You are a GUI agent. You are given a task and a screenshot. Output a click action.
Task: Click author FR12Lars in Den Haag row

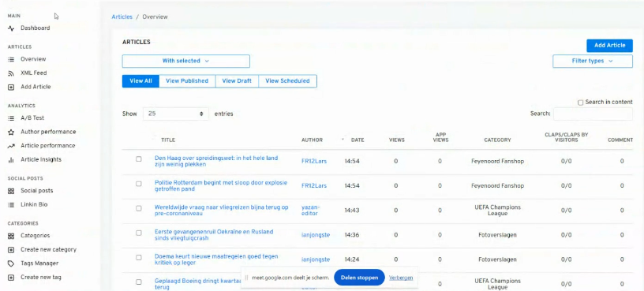[314, 162]
